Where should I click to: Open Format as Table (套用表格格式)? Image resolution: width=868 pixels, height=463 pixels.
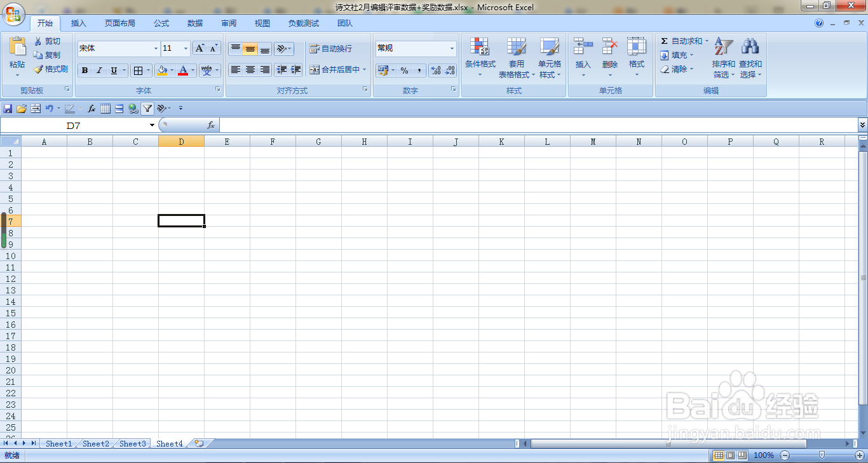[516, 58]
